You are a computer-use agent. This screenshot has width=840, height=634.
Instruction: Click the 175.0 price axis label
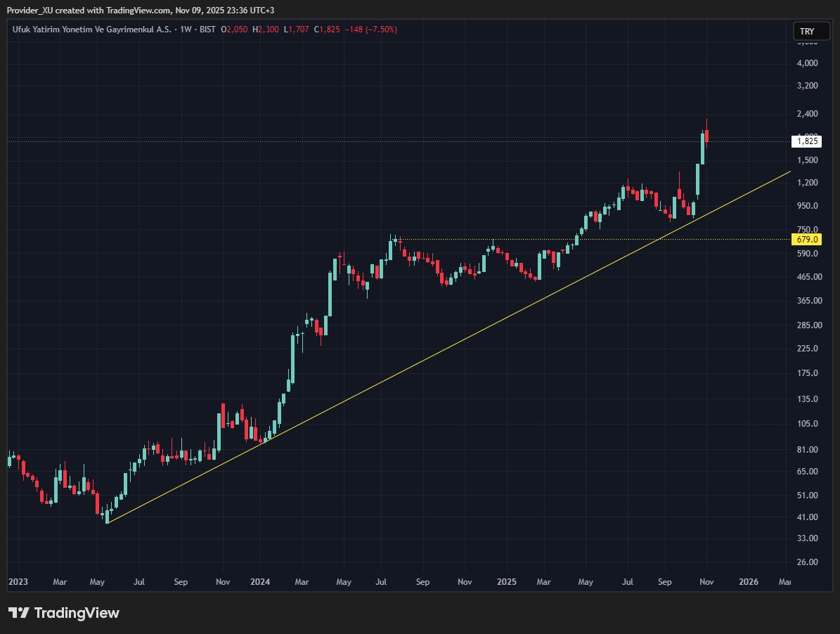pyautogui.click(x=808, y=373)
